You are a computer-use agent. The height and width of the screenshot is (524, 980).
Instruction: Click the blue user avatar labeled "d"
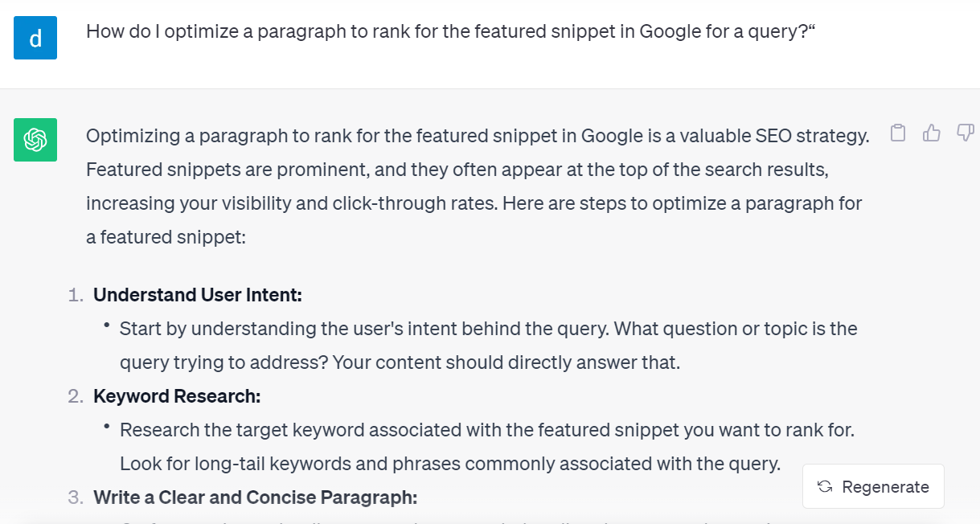35,38
